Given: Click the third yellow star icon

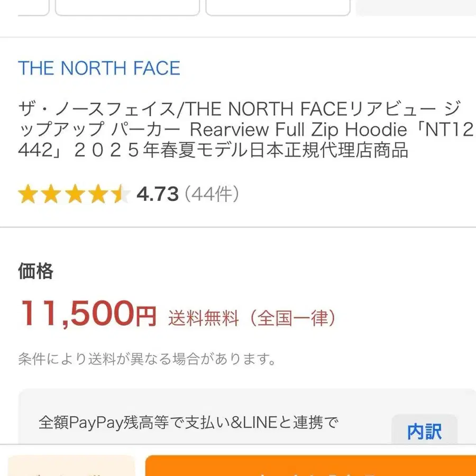Looking at the screenshot, I should 75,194.
